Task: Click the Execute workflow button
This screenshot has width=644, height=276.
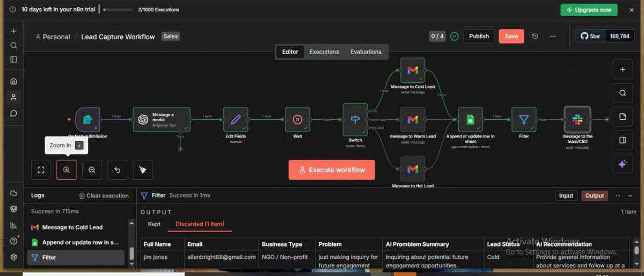Action: click(332, 170)
